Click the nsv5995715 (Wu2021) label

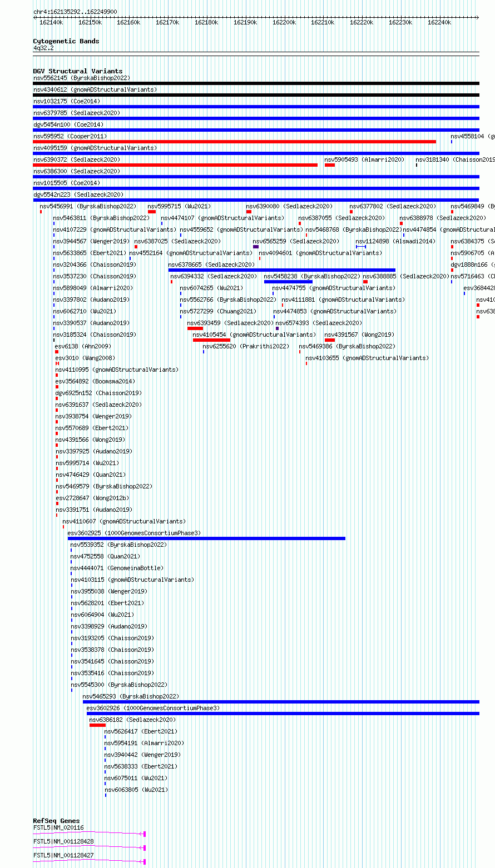(179, 206)
